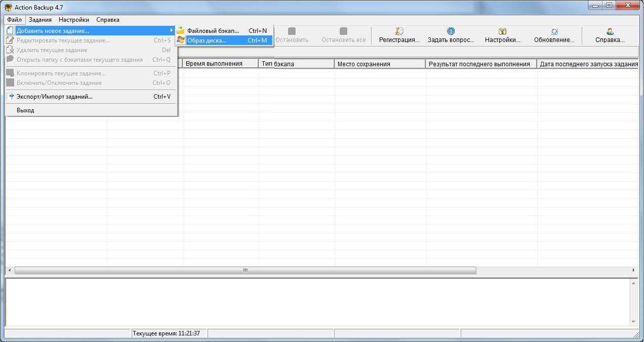
Task: Choose Файловый бэкап in the submenu
Action: point(213,31)
